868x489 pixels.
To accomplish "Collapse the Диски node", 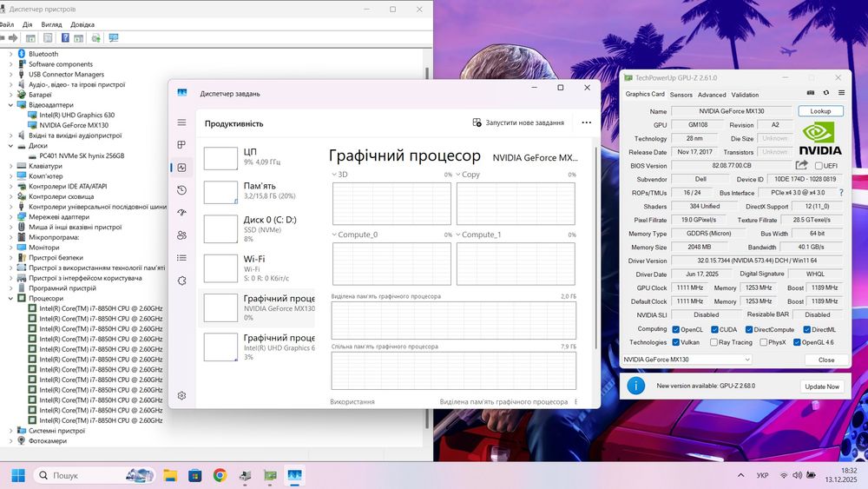I will click(10, 146).
